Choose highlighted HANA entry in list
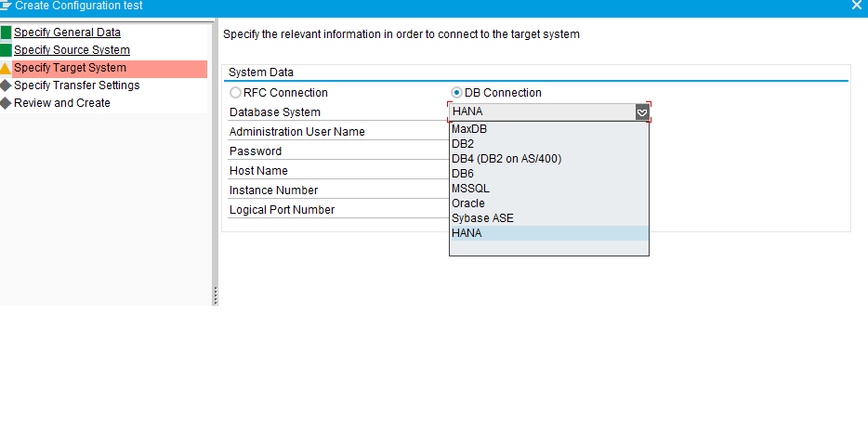The width and height of the screenshot is (868, 446). point(548,233)
